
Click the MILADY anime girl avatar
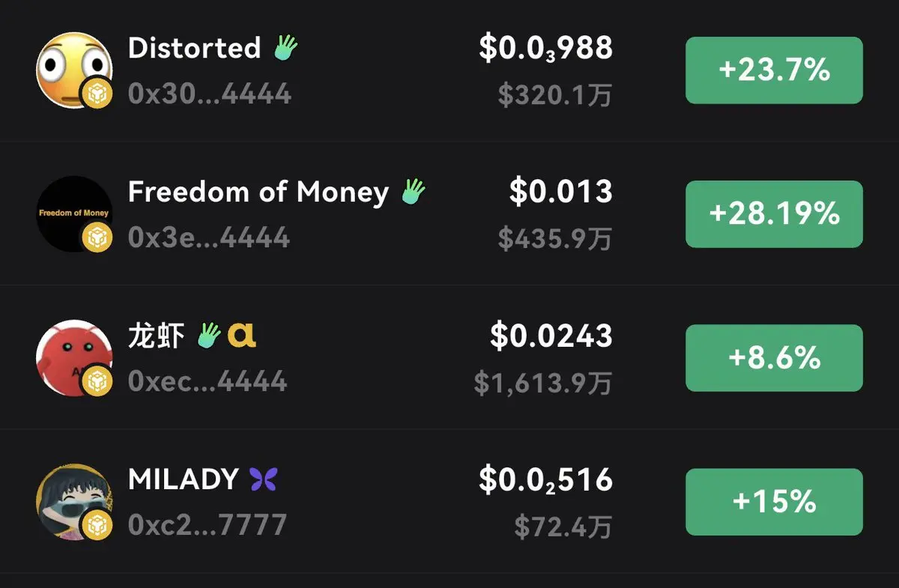click(73, 501)
